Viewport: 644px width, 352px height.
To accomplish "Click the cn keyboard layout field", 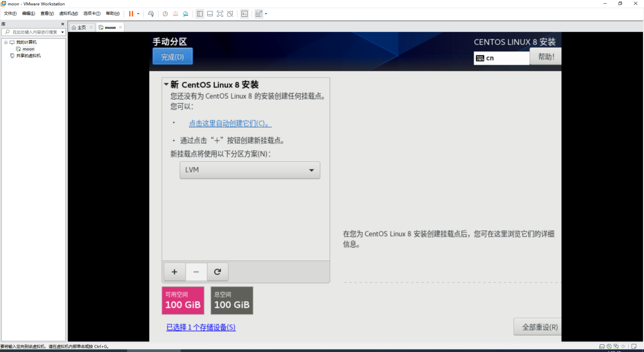I will pos(502,58).
